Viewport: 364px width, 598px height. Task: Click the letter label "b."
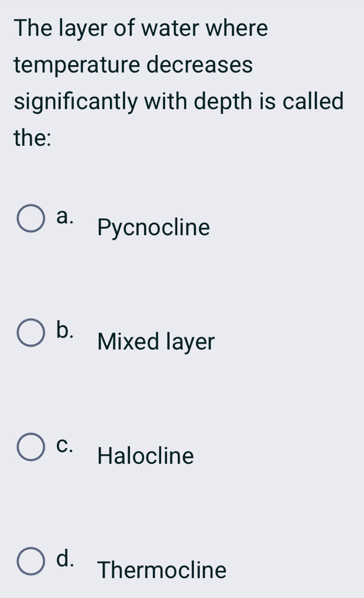click(x=66, y=330)
